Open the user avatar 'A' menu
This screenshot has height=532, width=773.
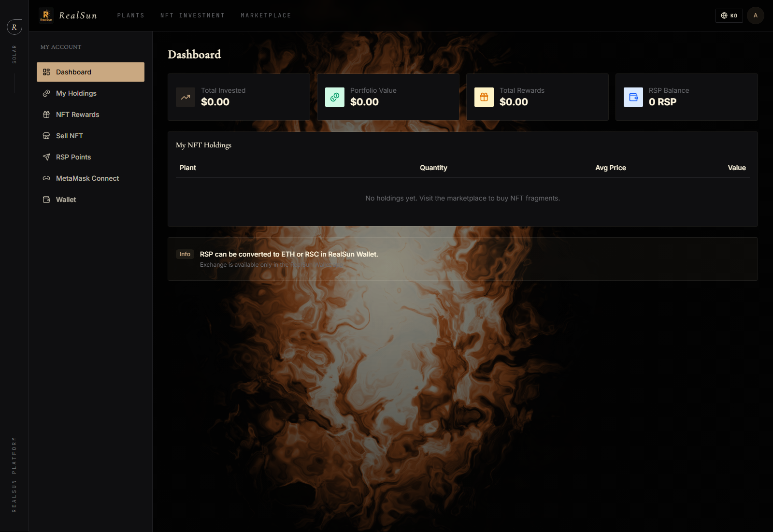pos(756,15)
